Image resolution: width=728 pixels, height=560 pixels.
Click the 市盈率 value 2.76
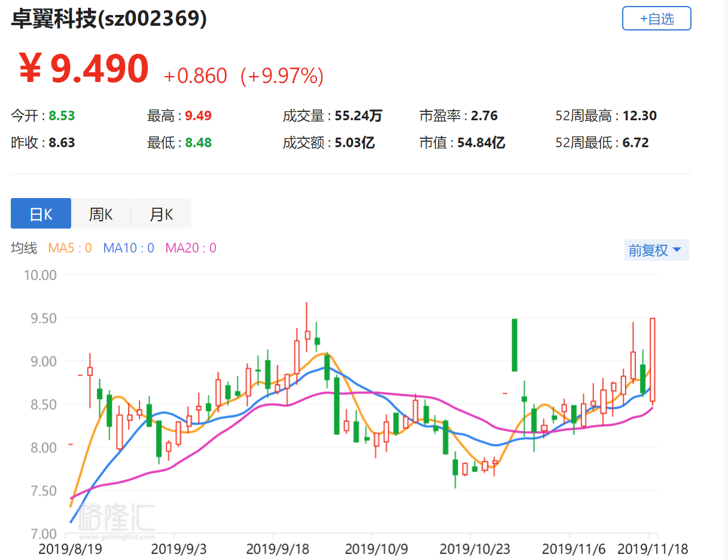coord(484,116)
